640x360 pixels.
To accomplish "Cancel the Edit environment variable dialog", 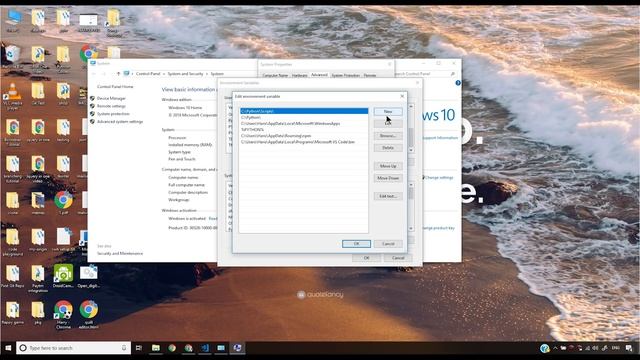I will click(388, 244).
